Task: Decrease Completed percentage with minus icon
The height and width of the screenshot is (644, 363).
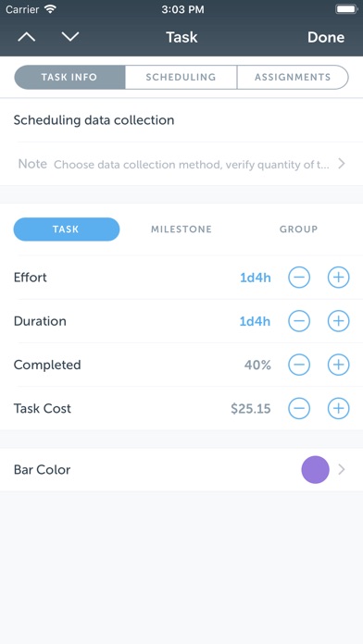Action: pyautogui.click(x=299, y=365)
